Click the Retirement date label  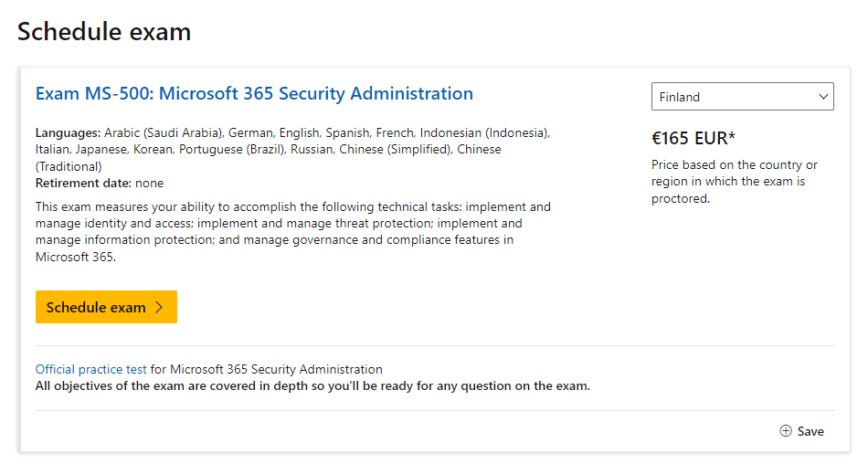point(83,184)
